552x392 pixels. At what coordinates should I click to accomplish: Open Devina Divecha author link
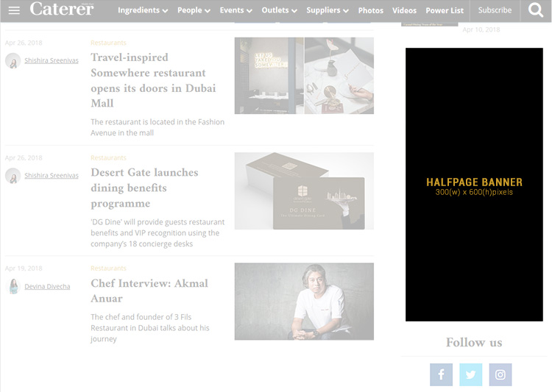coord(47,286)
